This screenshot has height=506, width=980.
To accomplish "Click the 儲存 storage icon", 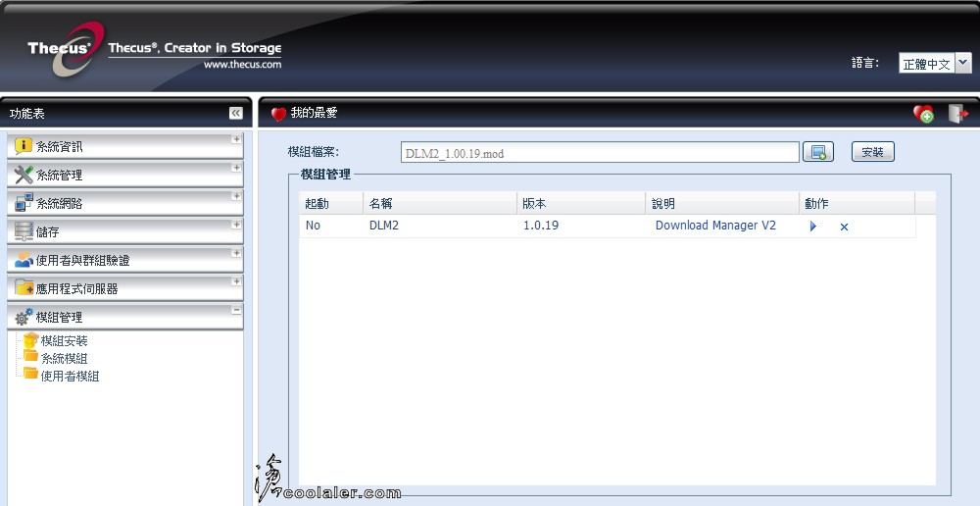I will [x=24, y=231].
